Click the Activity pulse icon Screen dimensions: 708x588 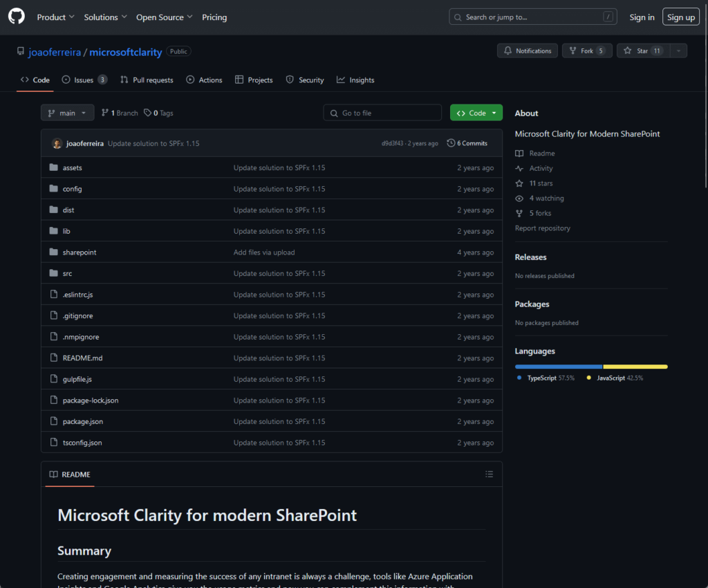[x=519, y=169]
